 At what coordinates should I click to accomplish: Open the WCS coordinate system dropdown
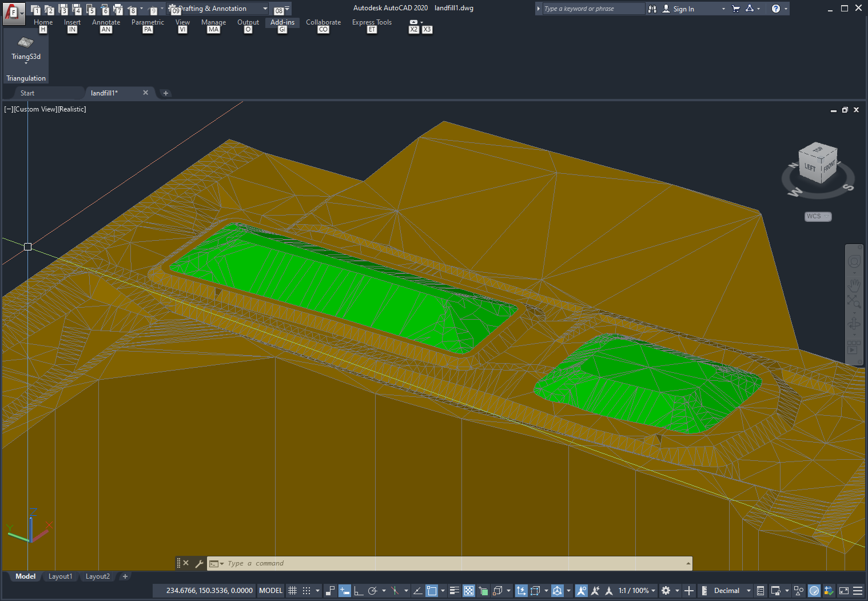[x=818, y=216]
